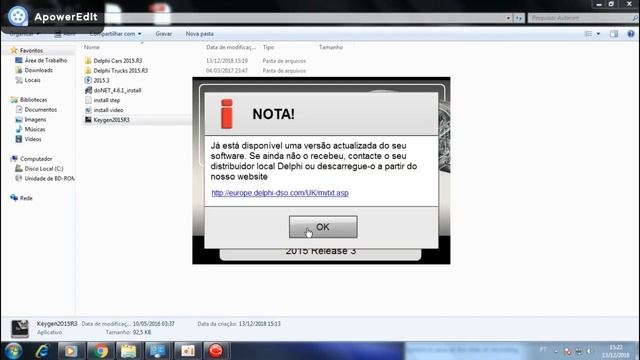Open the red round taskbar application
The width and height of the screenshot is (640, 360).
point(216,351)
